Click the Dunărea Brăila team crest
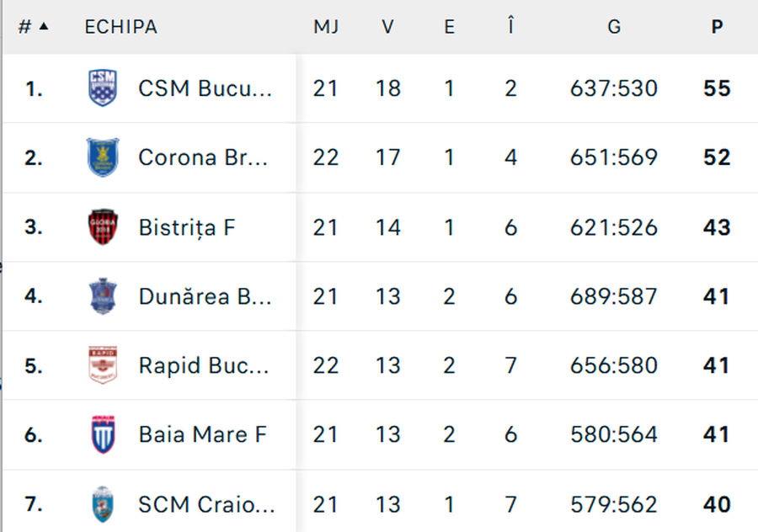Viewport: 758px width, 532px height. point(103,296)
